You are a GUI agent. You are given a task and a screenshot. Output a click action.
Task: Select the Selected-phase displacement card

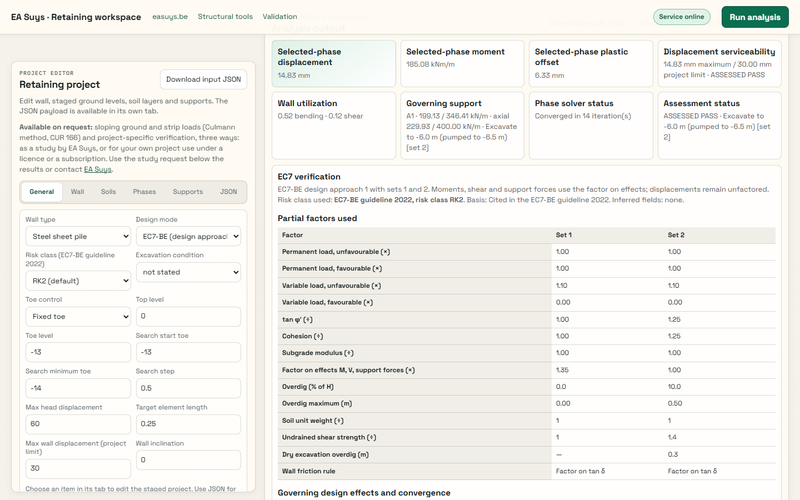point(334,63)
